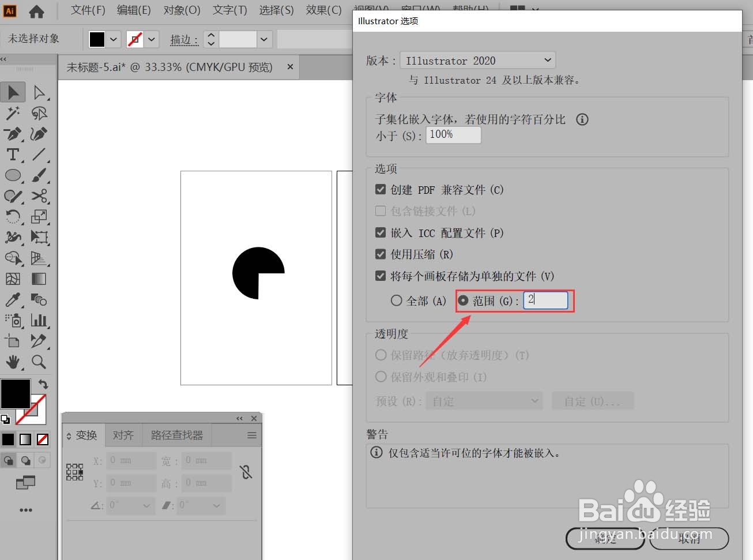Select the Slice tool
The image size is (753, 560).
[x=39, y=341]
